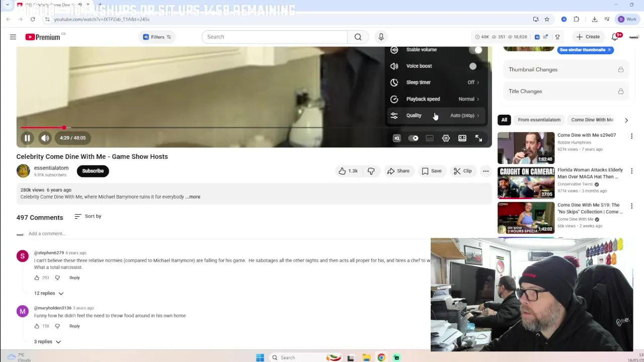The image size is (644, 362).
Task: Select the All chip
Action: 504,120
